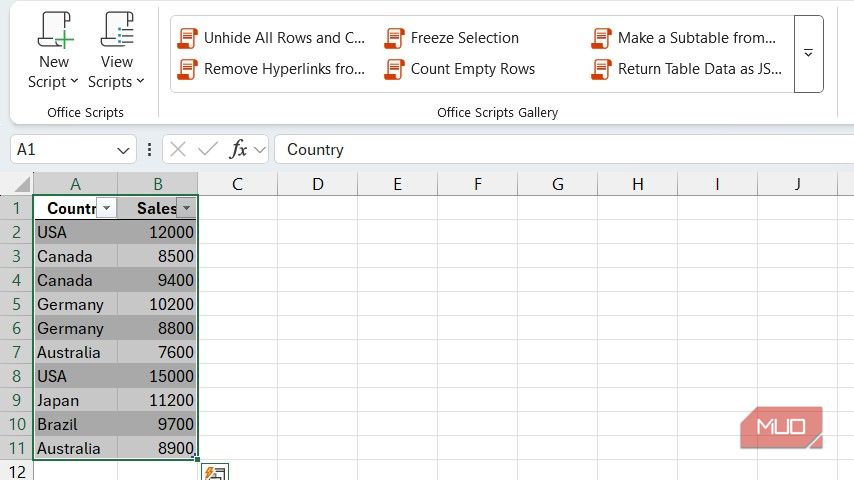Select the Brazil cell

75,424
